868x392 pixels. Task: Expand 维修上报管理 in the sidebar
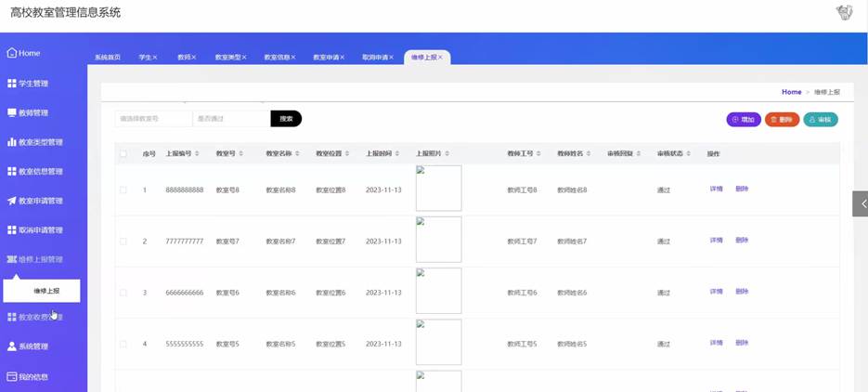click(35, 259)
